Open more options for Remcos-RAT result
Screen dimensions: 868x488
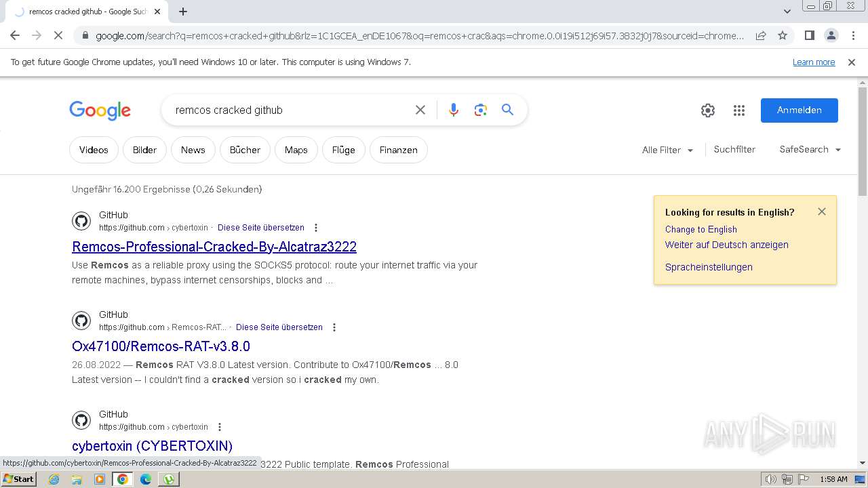(334, 327)
